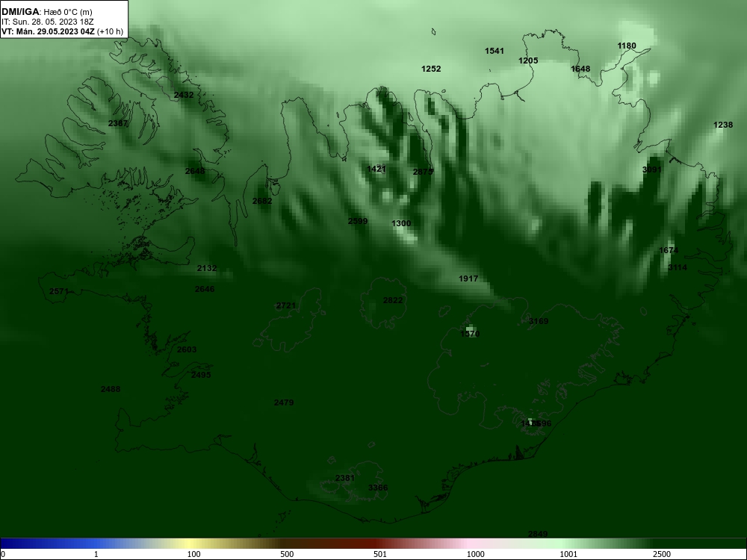Click the 3366 height label
Image resolution: width=747 pixels, height=560 pixels.
(x=378, y=488)
